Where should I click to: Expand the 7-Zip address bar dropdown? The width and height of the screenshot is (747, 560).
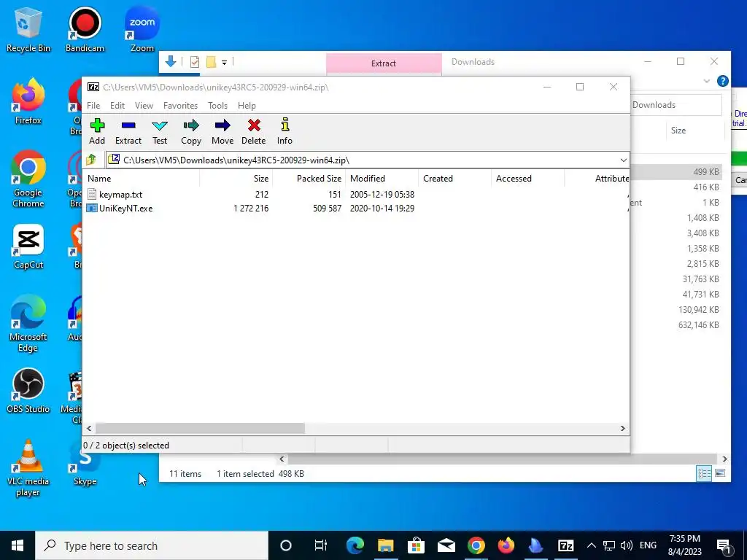(x=623, y=160)
